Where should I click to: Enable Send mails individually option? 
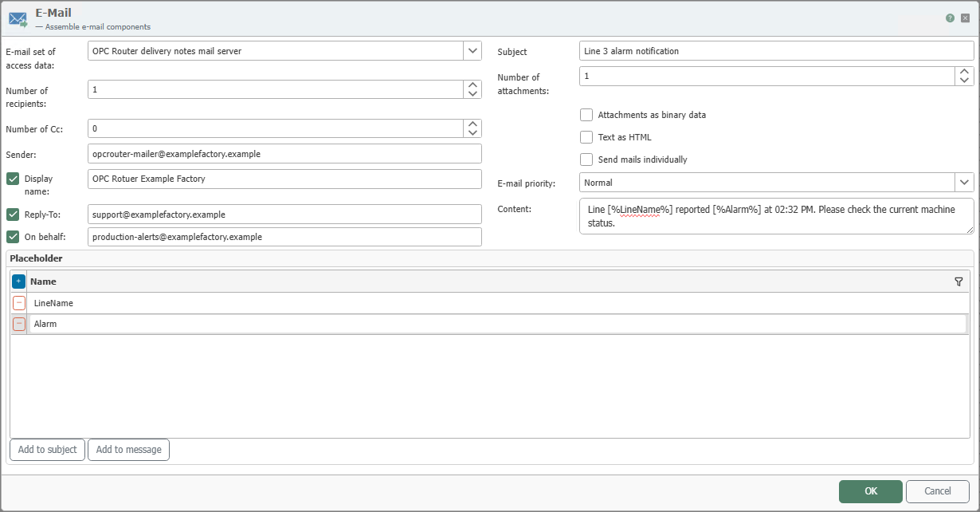586,160
